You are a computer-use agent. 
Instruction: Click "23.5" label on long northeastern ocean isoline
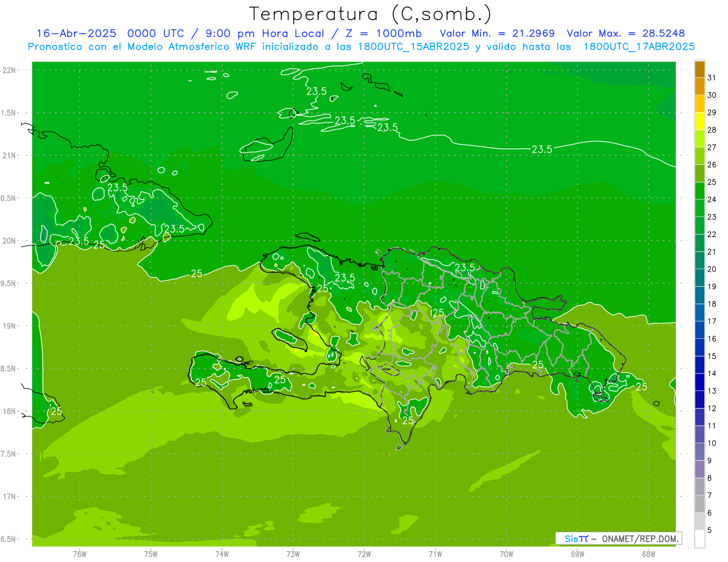pos(542,149)
